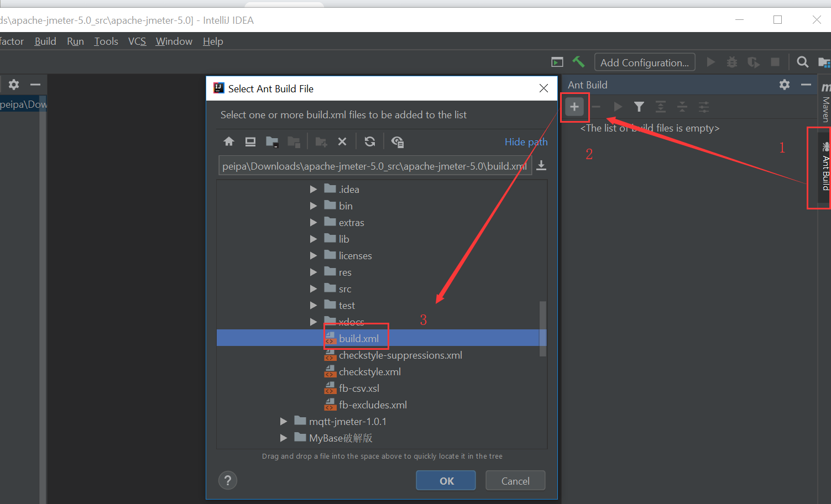Click the file tree vertical scrollbar
Screen dimensions: 831x504
click(x=543, y=329)
